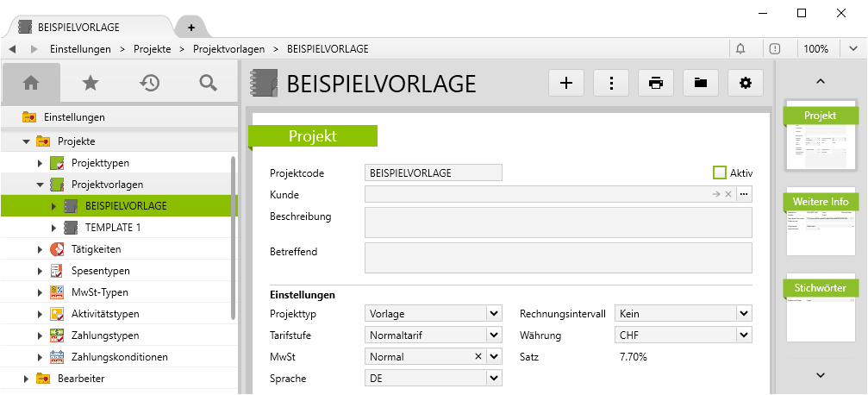Open the search magnifier tab
The image size is (868, 395).
point(208,83)
